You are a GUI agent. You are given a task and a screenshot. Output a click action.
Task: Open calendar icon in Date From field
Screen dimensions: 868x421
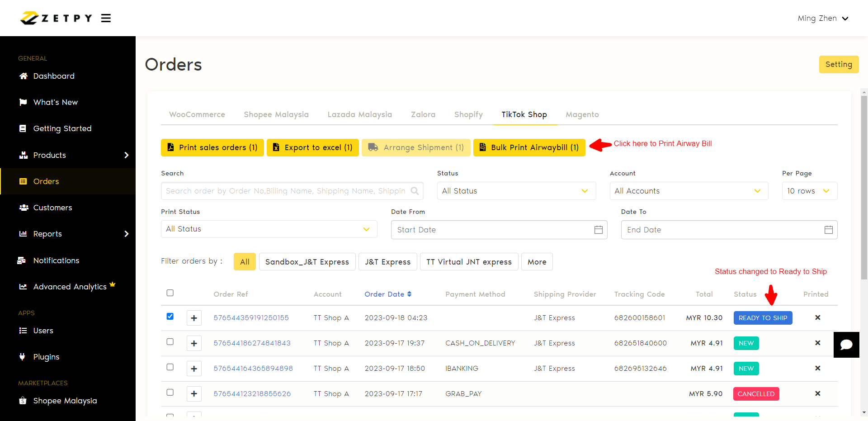[598, 230]
